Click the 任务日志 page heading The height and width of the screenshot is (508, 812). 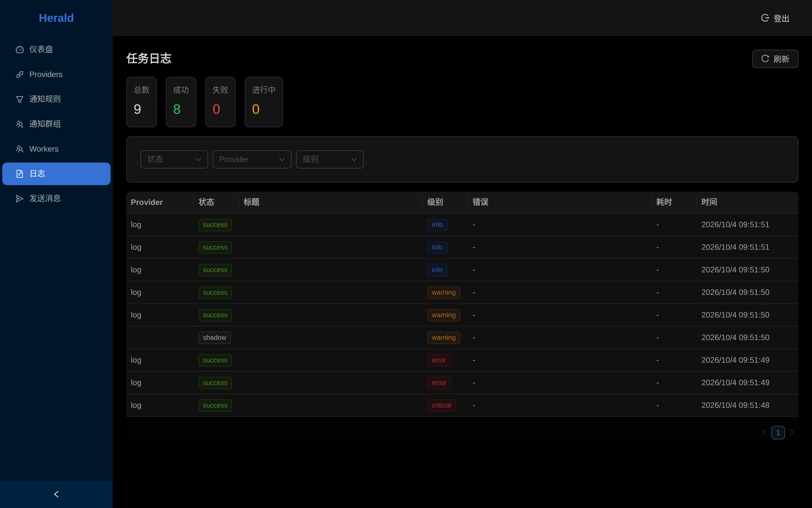pos(149,58)
